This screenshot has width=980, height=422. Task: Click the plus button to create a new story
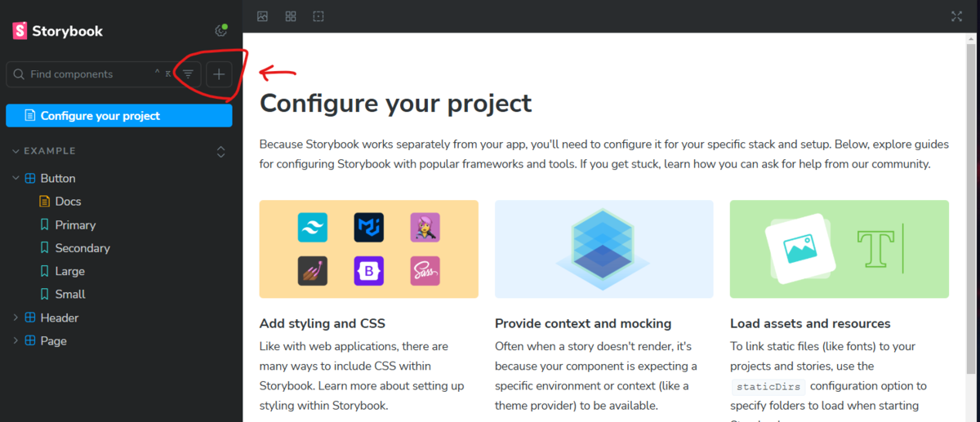(219, 74)
